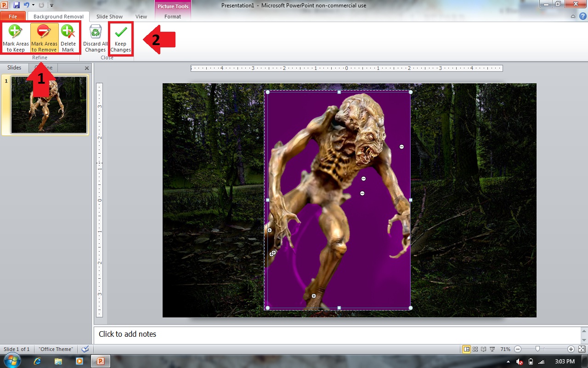Click keep mark near bottom foot

(x=314, y=296)
